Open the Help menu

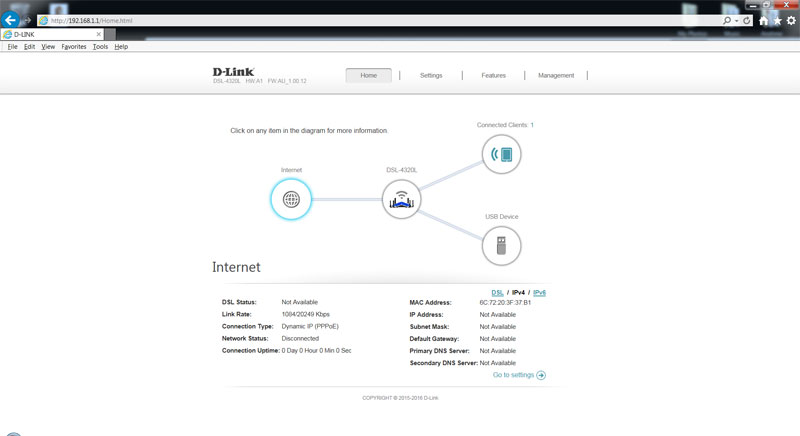[121, 46]
